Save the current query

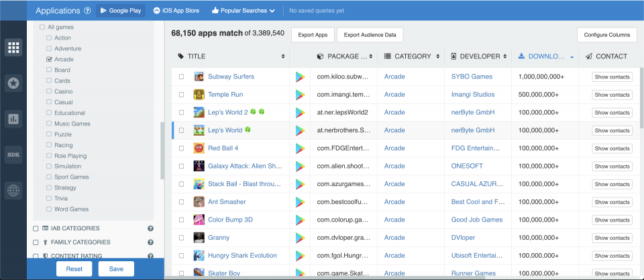pos(116,269)
